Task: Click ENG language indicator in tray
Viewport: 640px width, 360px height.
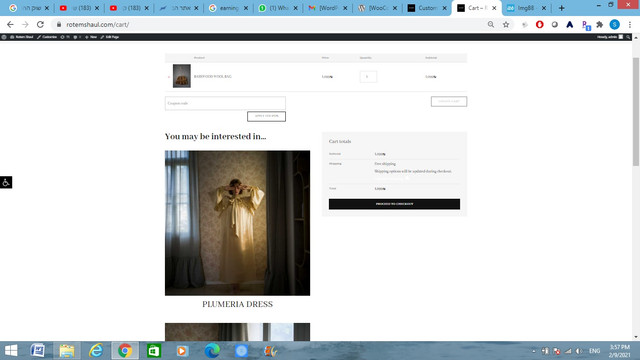Action: pyautogui.click(x=594, y=351)
